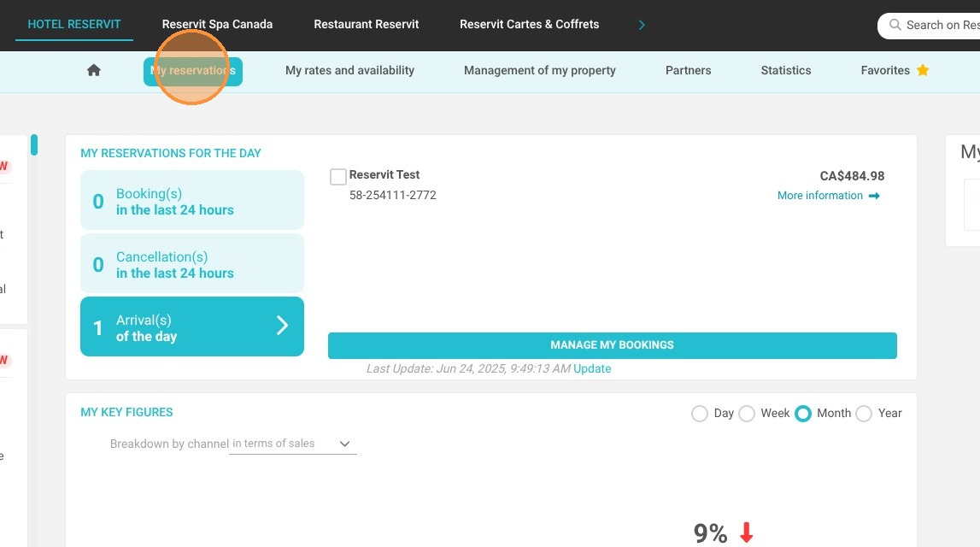Open the 'in terms of sales' dropdown
The width and height of the screenshot is (980, 547).
tap(292, 444)
